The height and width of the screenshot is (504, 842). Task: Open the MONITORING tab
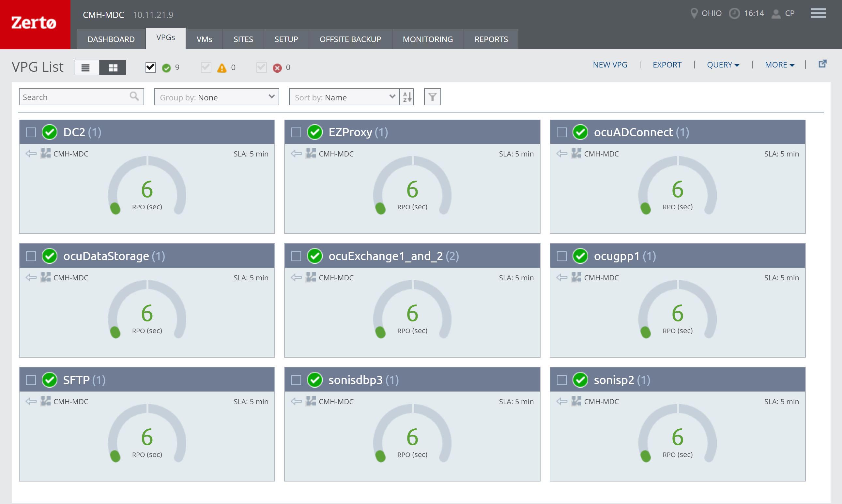tap(428, 39)
